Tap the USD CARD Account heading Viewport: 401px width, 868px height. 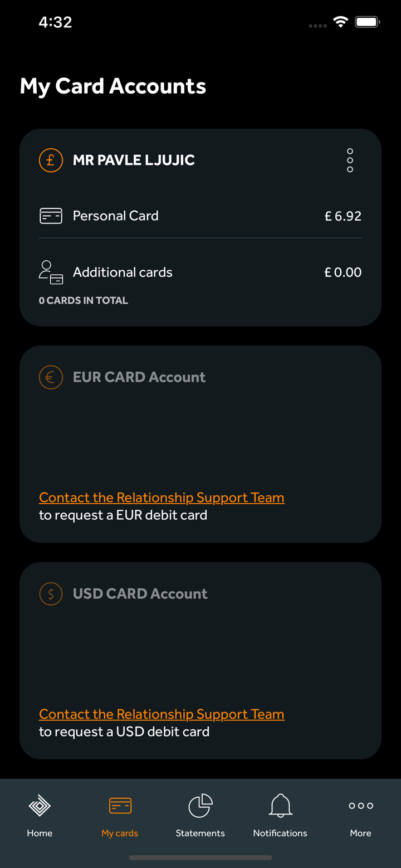pos(140,594)
